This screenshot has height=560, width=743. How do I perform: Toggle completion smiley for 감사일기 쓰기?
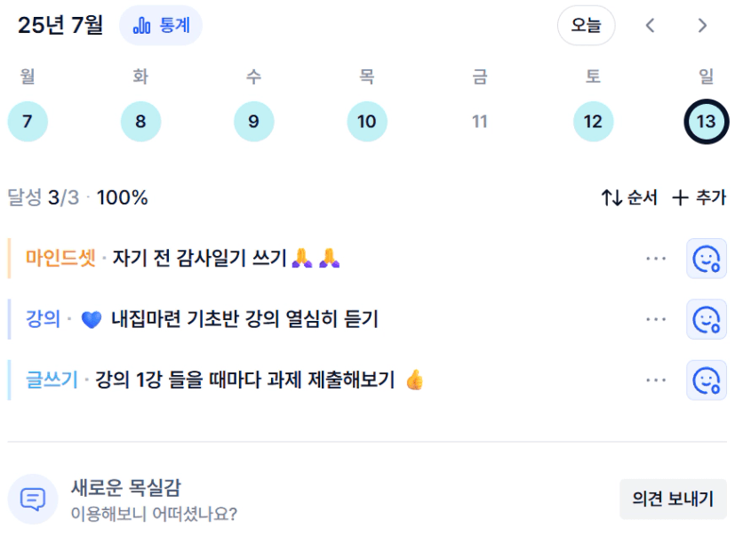(x=706, y=259)
